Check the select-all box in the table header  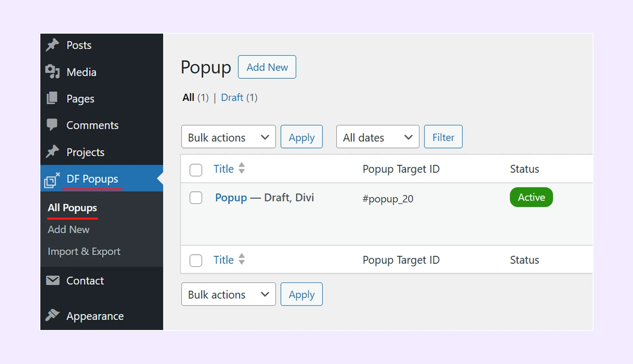point(196,170)
